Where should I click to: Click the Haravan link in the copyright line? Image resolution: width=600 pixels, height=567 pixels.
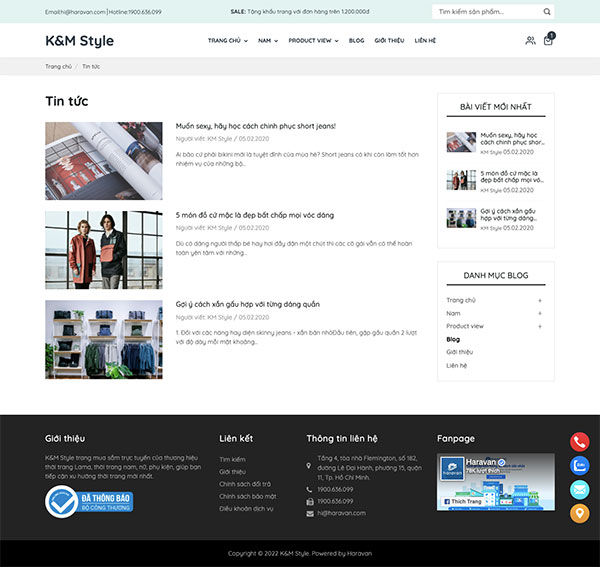click(x=359, y=553)
